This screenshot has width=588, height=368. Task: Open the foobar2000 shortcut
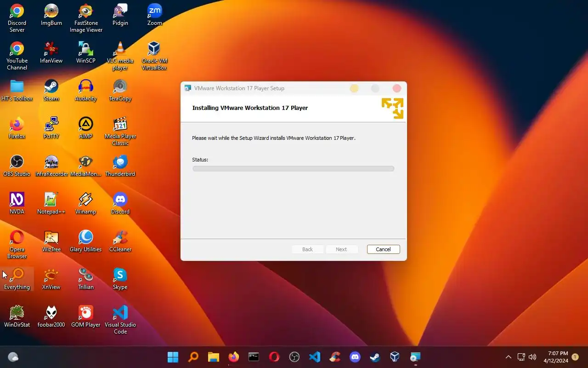(51, 316)
